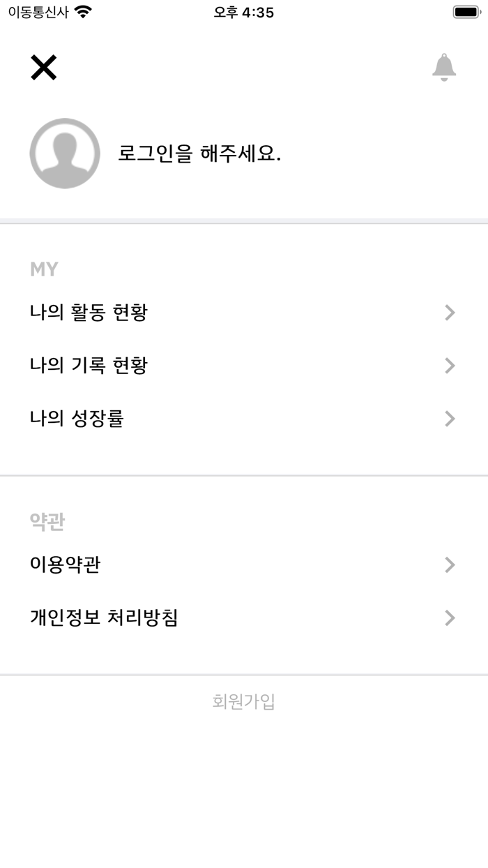
Task: Click the 나의 활동 현황 menu row
Action: 89,313
